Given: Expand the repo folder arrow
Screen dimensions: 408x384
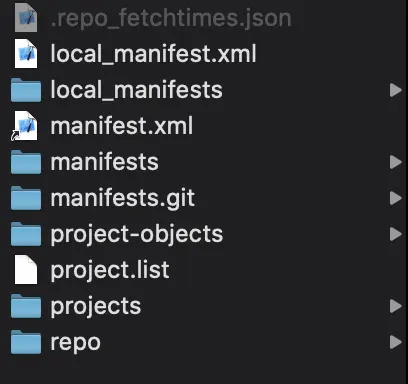Looking at the screenshot, I should [396, 342].
